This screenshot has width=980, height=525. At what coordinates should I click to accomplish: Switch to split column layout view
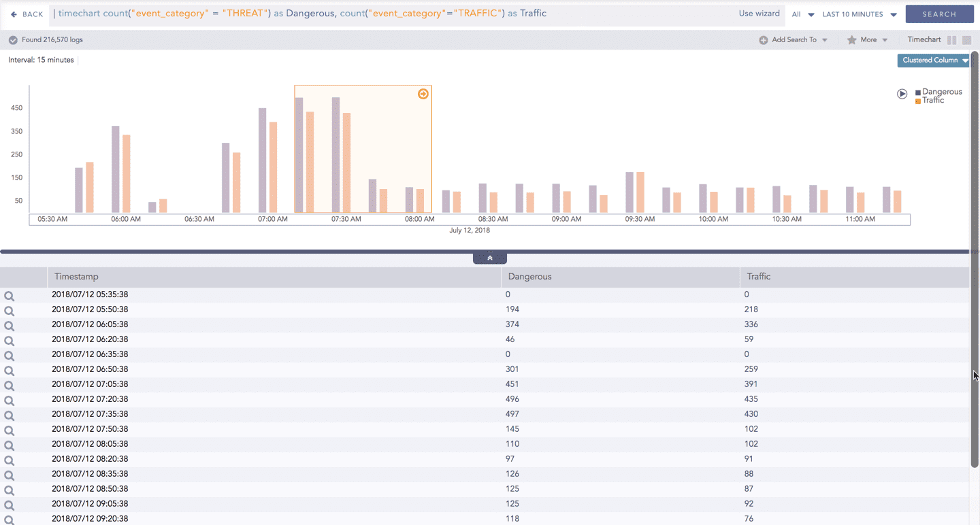point(951,40)
